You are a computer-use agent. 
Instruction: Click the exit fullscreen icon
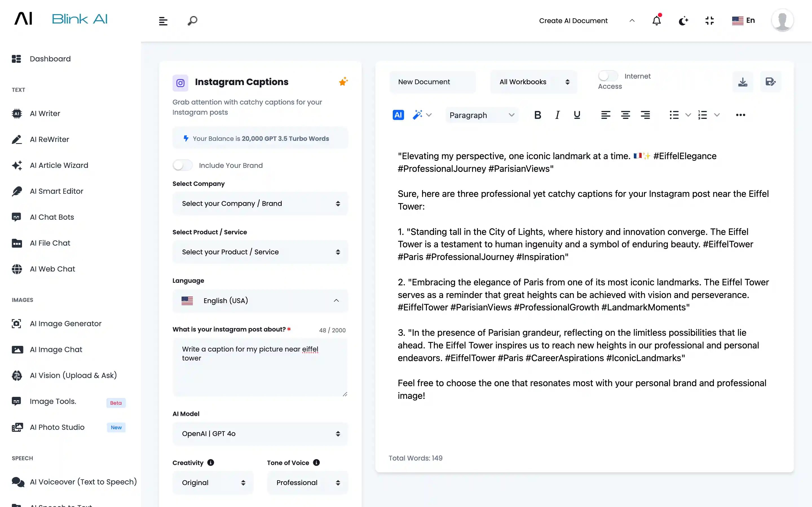(709, 21)
